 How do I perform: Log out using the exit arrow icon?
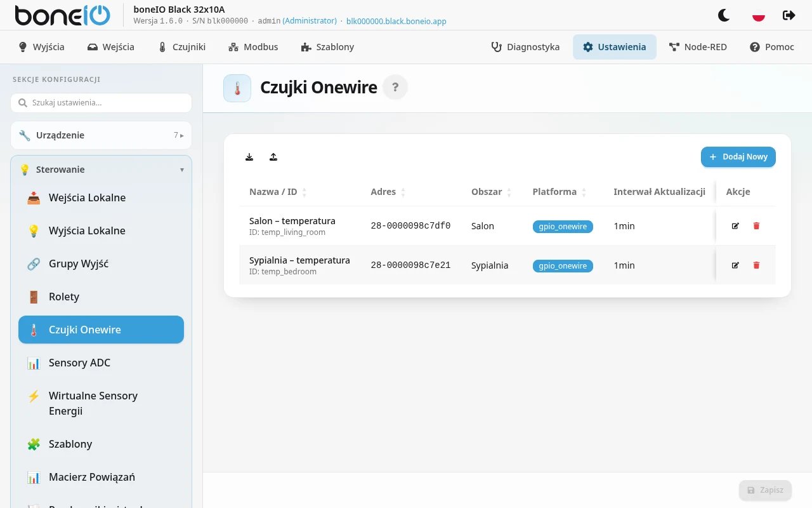click(x=789, y=15)
